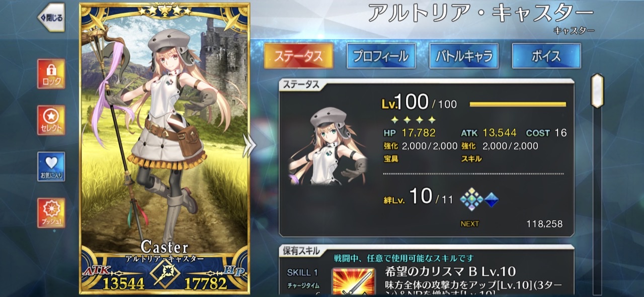Tap the blue bond diamond icon
644x297 pixels.
click(492, 201)
